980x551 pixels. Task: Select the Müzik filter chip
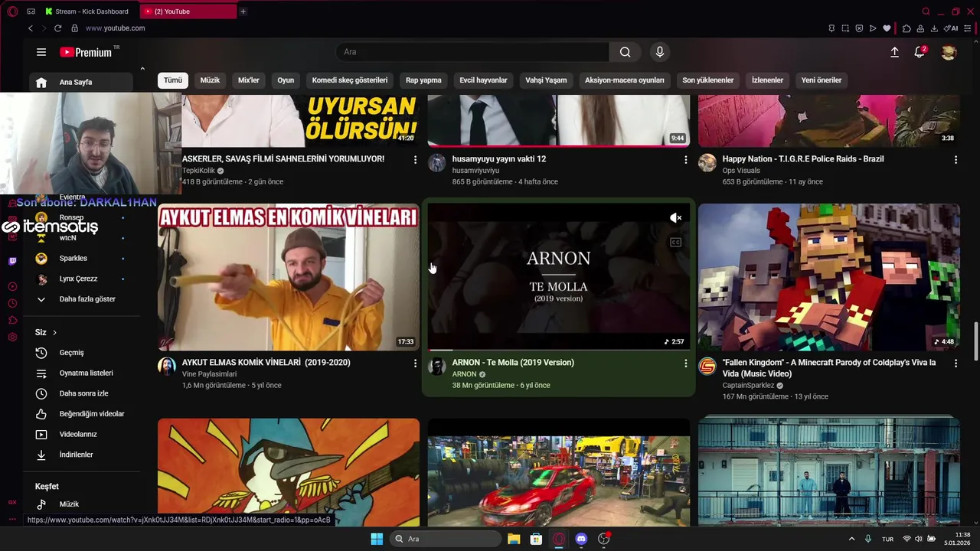(210, 80)
